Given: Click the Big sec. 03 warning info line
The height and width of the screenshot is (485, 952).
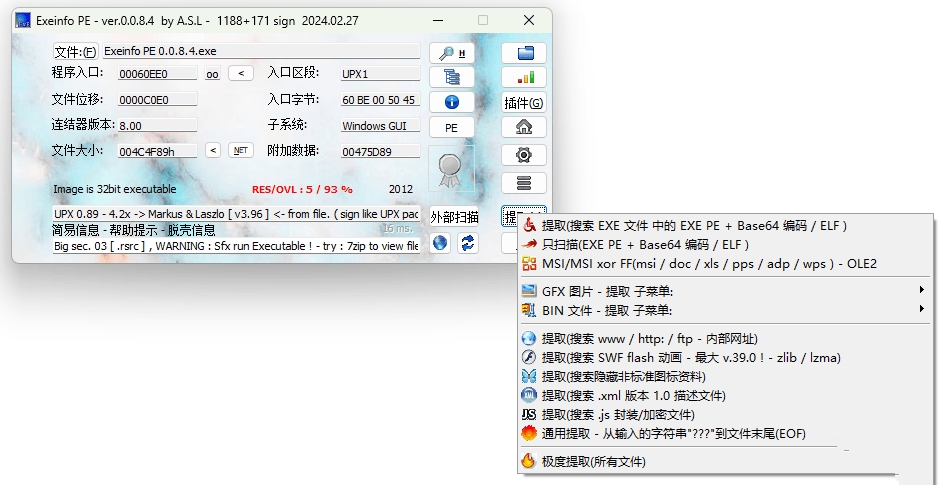Looking at the screenshot, I should [236, 246].
